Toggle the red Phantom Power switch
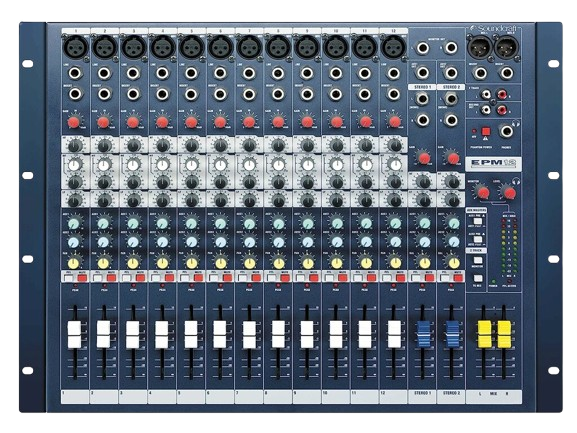 (x=486, y=131)
